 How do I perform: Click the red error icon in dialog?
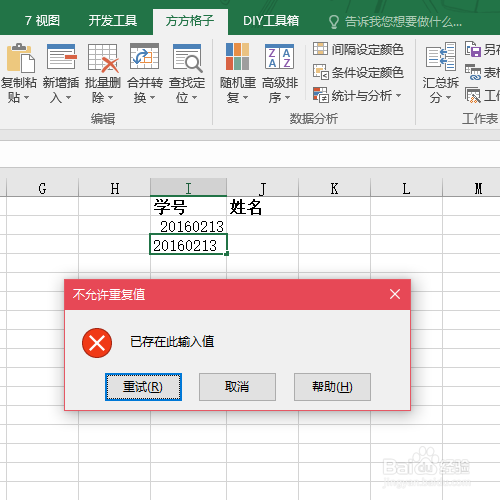97,343
